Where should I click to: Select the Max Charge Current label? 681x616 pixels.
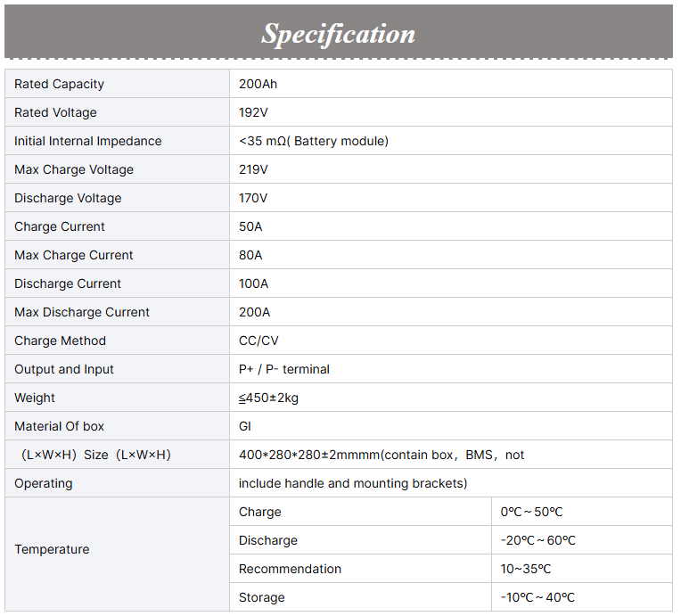[x=74, y=255]
